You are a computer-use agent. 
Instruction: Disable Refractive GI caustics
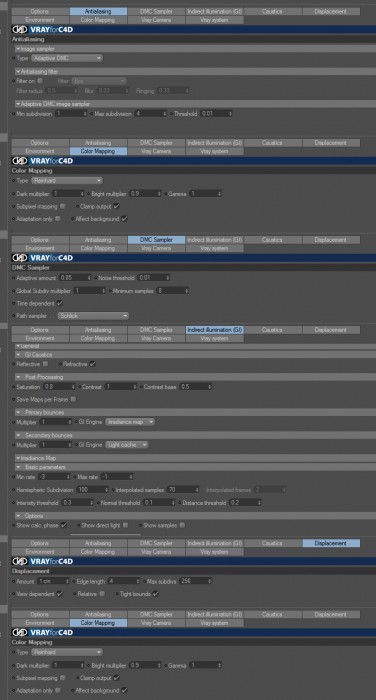[x=92, y=364]
